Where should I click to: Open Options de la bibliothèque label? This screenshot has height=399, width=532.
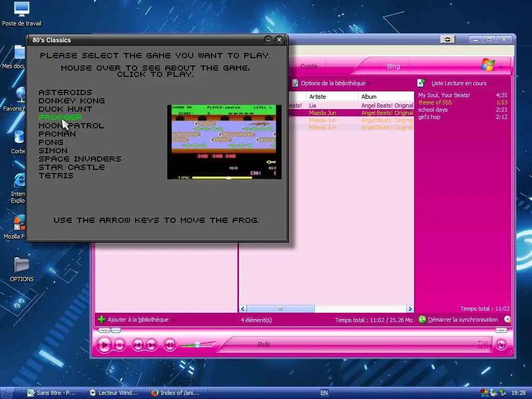click(333, 83)
